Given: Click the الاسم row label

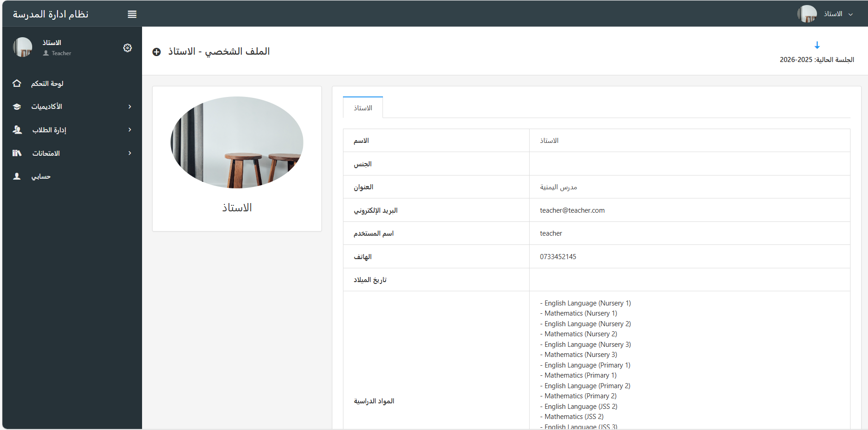Looking at the screenshot, I should click(x=361, y=141).
